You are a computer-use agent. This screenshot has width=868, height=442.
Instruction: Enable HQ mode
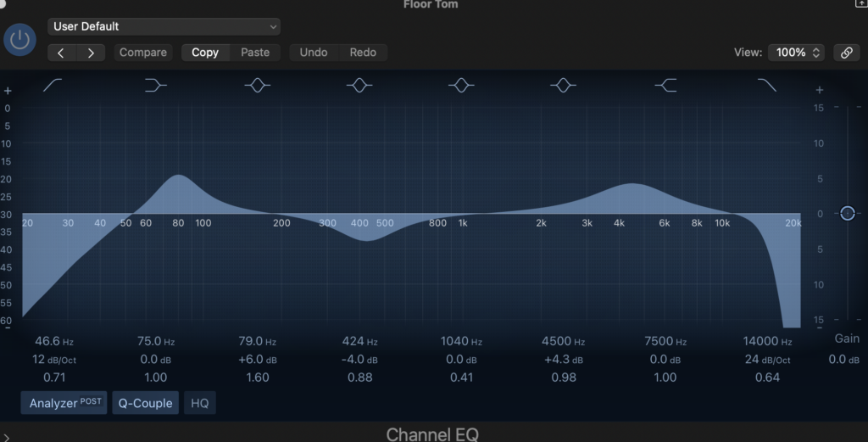[x=199, y=403]
